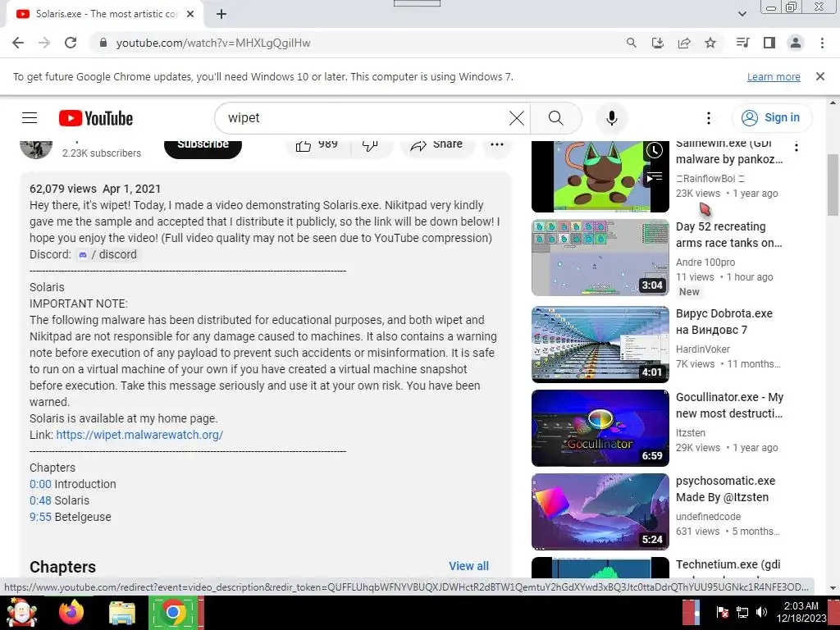This screenshot has width=840, height=630.
Task: Open the network tray icon
Action: pyautogui.click(x=742, y=612)
